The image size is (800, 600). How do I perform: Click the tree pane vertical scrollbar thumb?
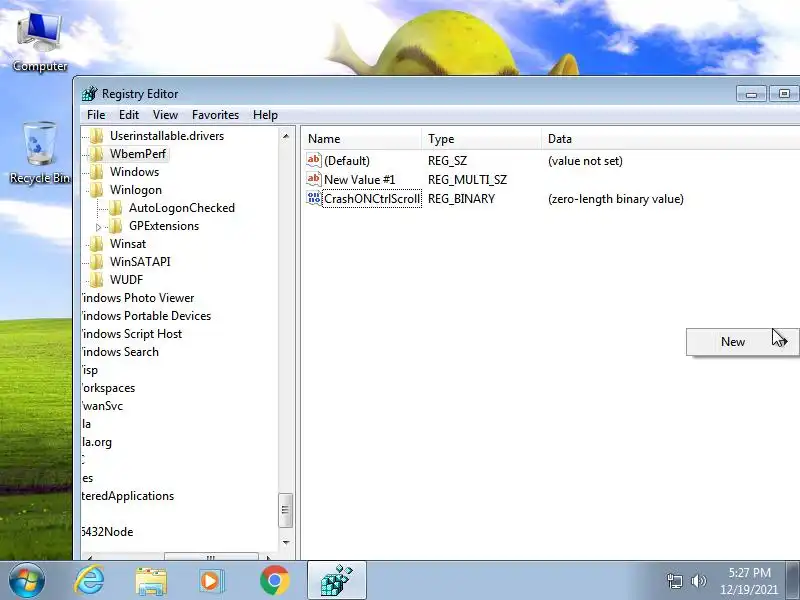pos(286,510)
